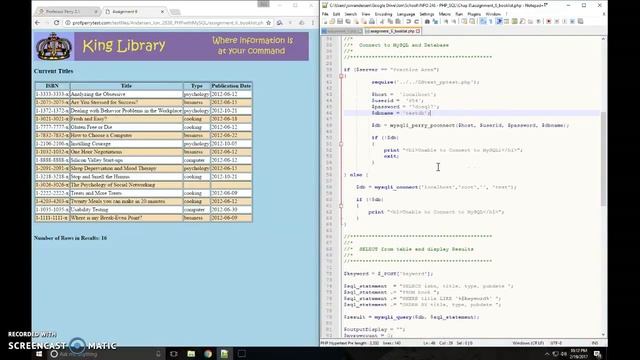Click the UTF-8 status bar entry
Image resolution: width=640 pixels, height=360 pixels.
556,343
